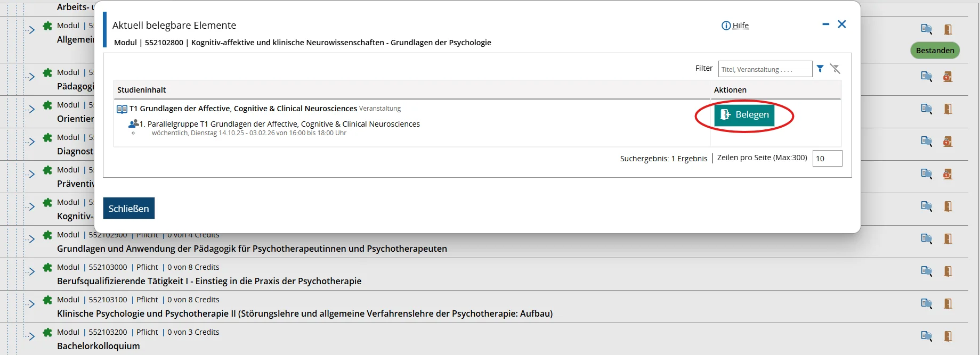
Task: Expand the Bachelorkolloquium module tree node
Action: [32, 336]
